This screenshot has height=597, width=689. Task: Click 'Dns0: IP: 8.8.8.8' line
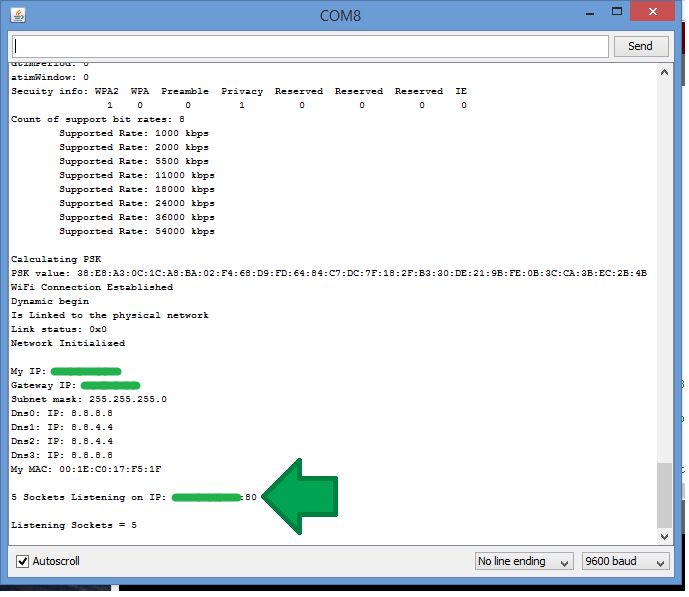62,413
